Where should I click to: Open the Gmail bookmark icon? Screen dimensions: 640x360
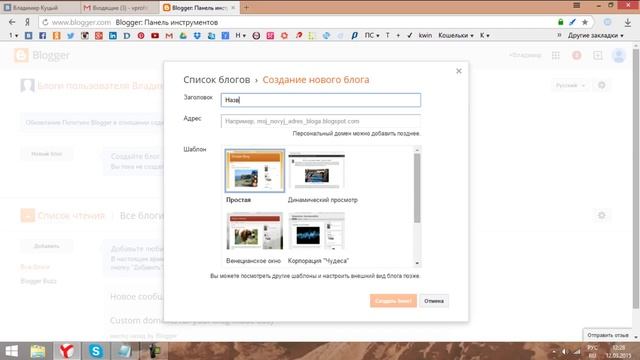pos(169,36)
